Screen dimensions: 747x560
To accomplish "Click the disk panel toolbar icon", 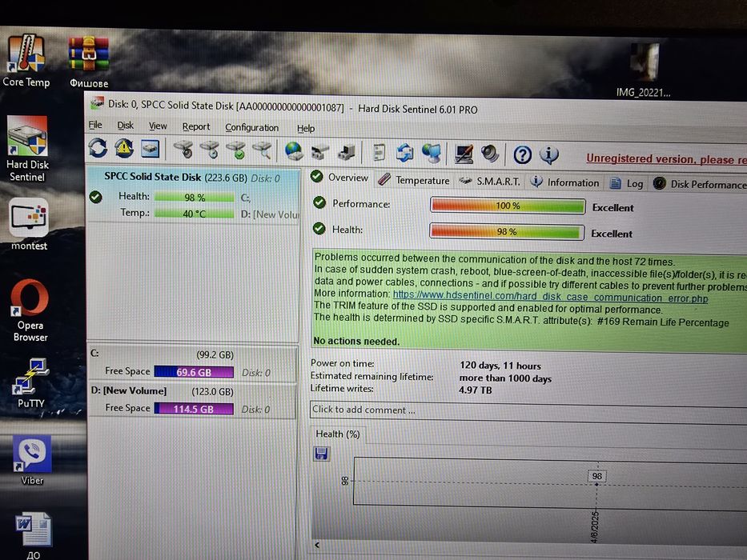I will [x=150, y=149].
